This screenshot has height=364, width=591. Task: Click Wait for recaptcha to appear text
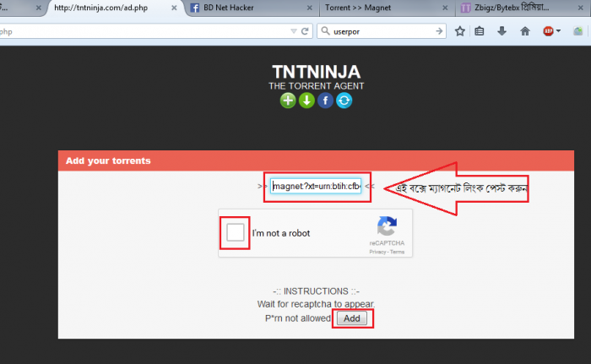(316, 304)
